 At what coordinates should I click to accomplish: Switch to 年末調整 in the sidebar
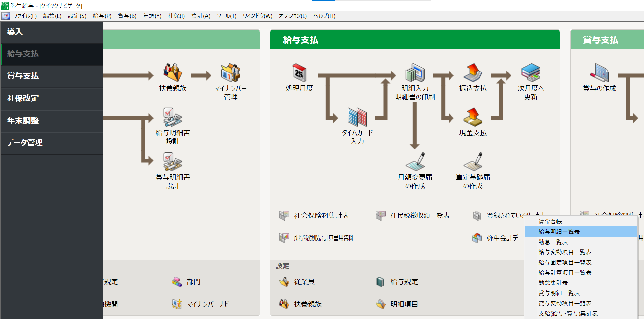23,121
